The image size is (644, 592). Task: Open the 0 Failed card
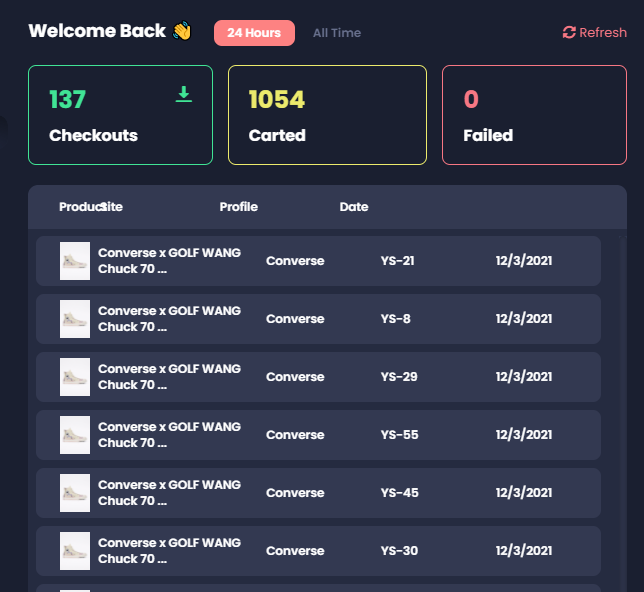(534, 115)
